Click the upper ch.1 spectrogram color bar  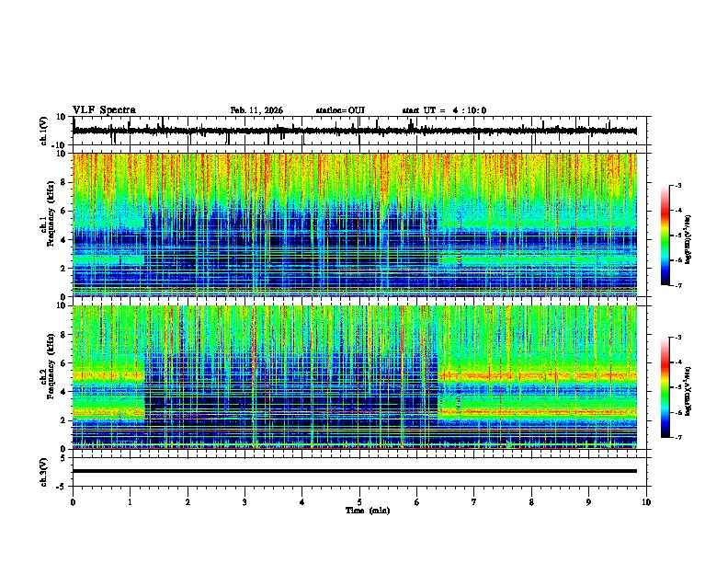(x=665, y=236)
